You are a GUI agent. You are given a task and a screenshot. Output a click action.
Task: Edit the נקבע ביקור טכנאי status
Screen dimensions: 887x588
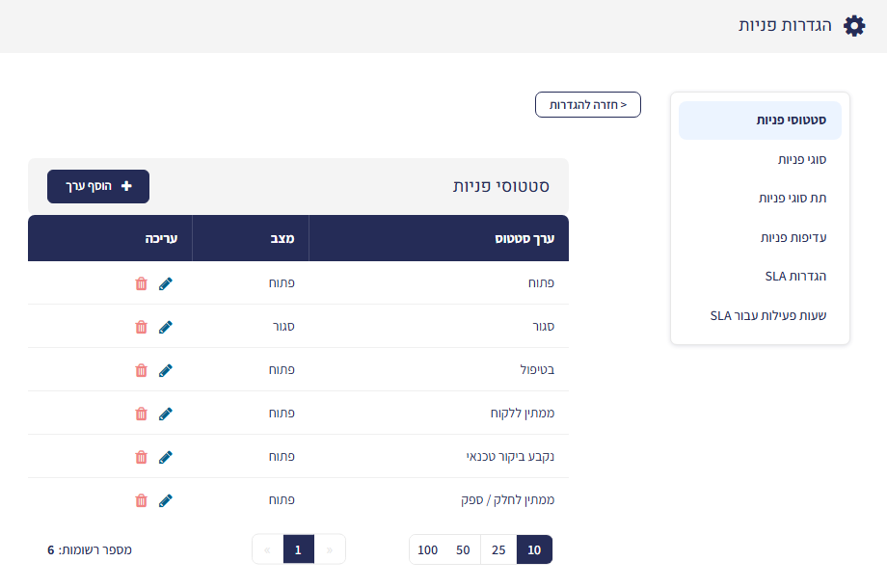point(165,457)
